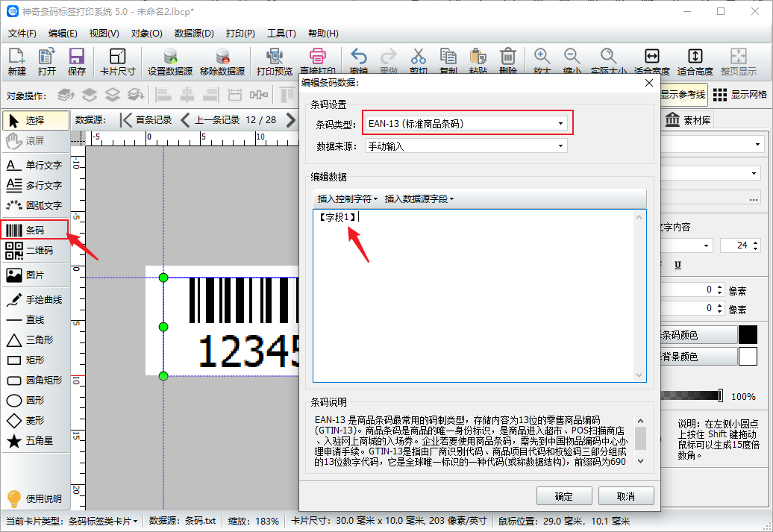
Task: Open the top dropdown in the right properties panel
Action: 713,145
